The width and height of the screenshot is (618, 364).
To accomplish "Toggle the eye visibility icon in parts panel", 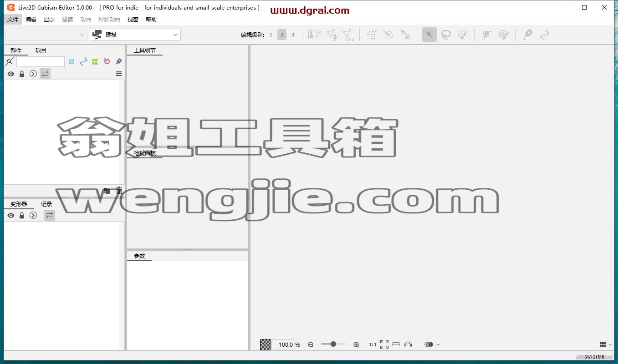I will pos(11,74).
